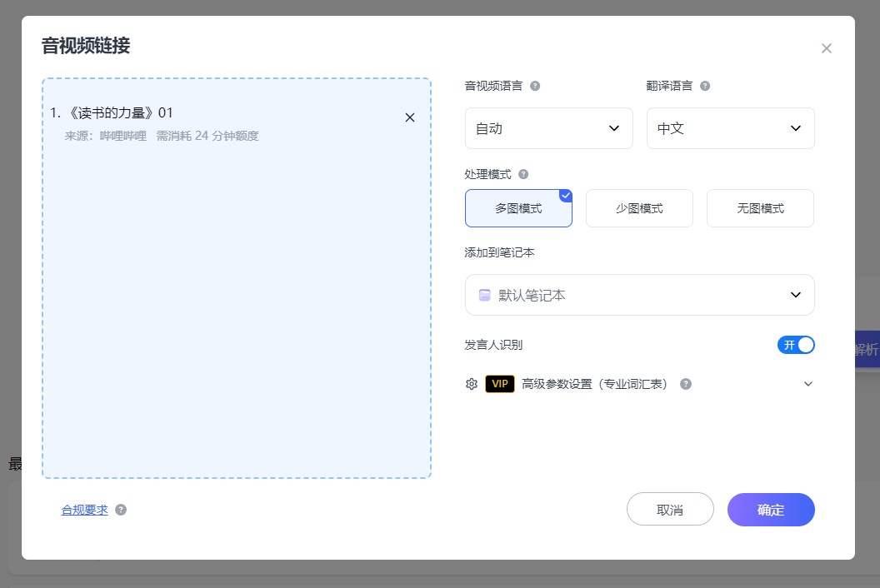Click the VIP badge icon

[x=499, y=384]
